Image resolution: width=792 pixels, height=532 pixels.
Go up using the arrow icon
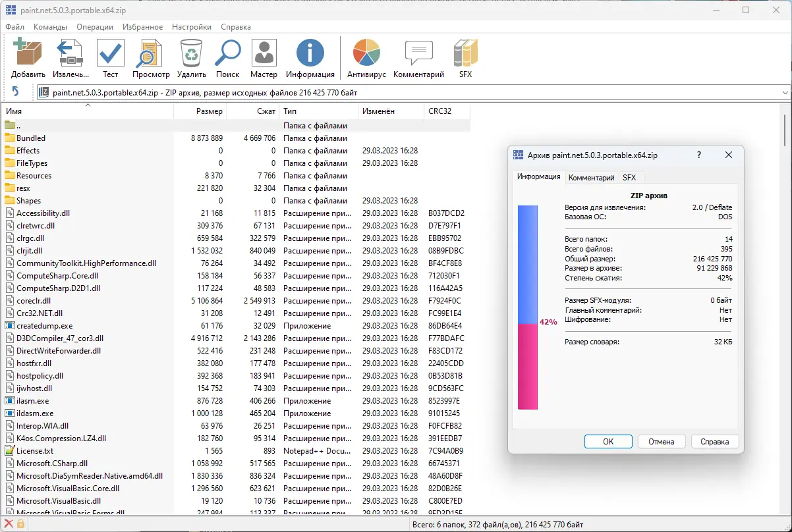click(x=15, y=92)
